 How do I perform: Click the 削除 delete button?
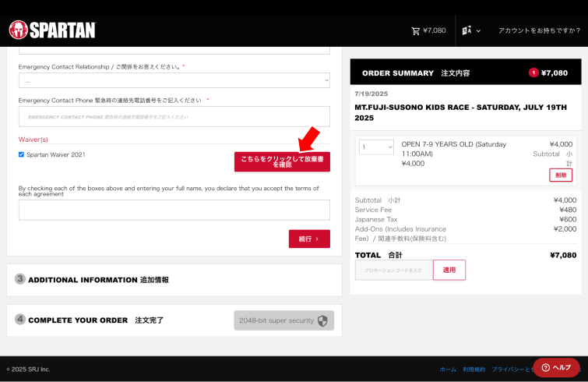pyautogui.click(x=561, y=175)
